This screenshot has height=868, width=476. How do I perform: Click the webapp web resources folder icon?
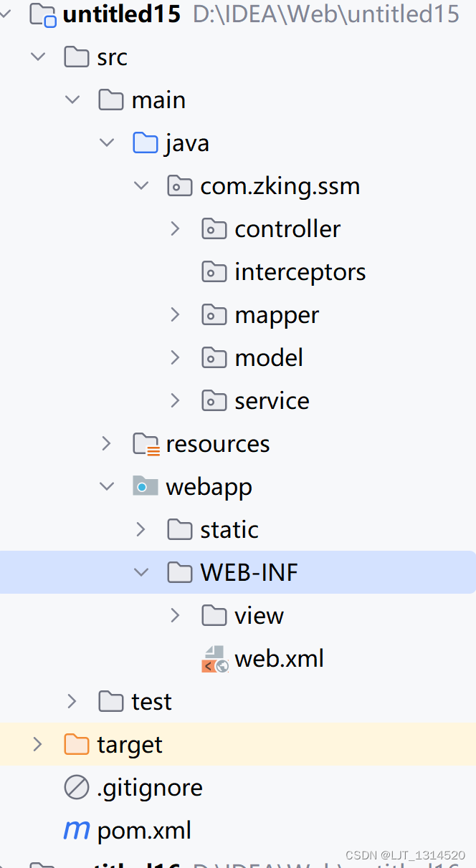coord(146,486)
